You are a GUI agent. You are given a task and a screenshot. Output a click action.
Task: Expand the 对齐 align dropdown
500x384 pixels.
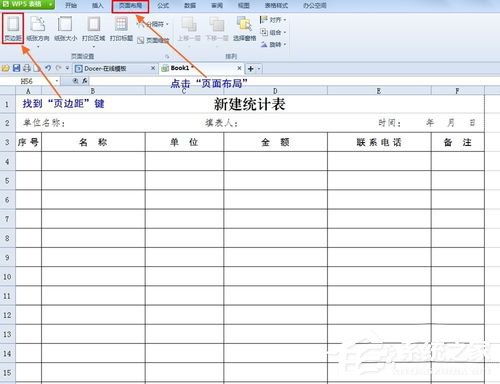click(285, 20)
